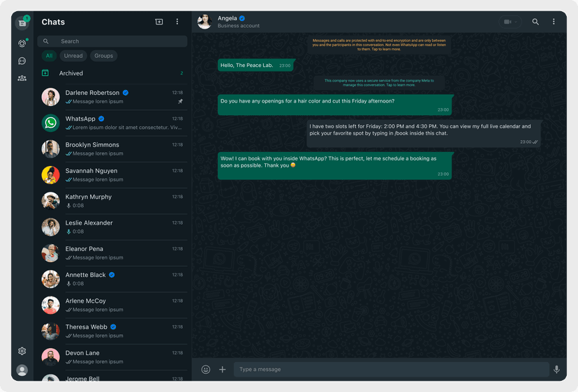
Task: Open the profile avatar in the sidebar's bottom
Action: (22, 370)
